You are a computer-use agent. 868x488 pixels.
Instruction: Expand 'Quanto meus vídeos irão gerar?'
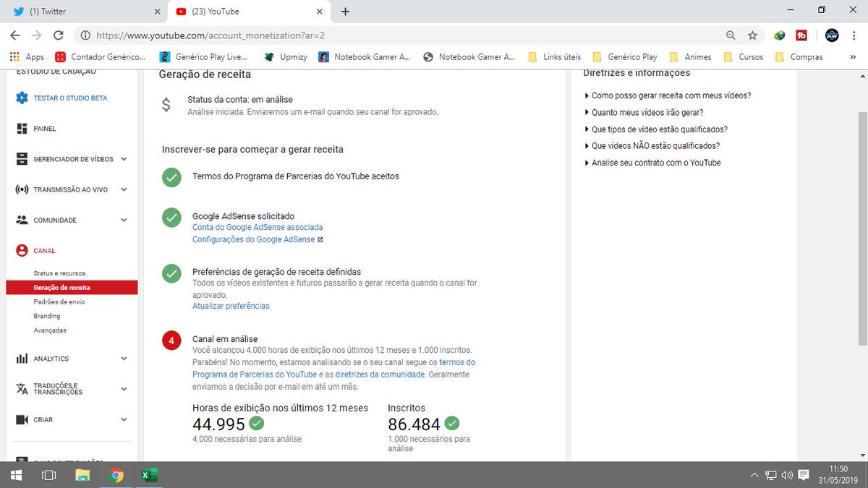[x=643, y=112]
